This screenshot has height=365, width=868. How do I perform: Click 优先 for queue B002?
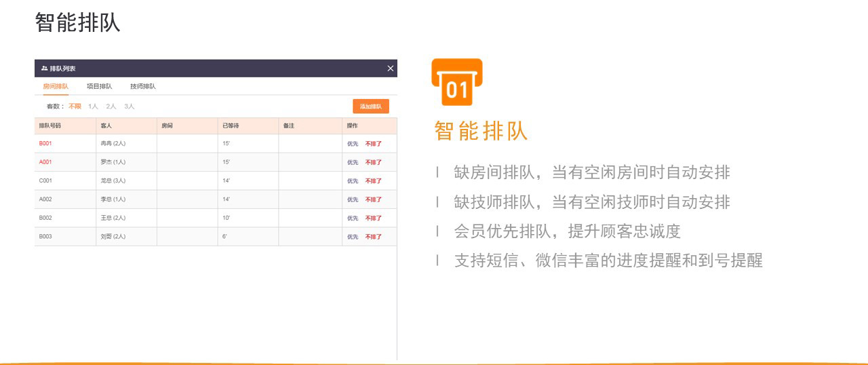tap(353, 218)
